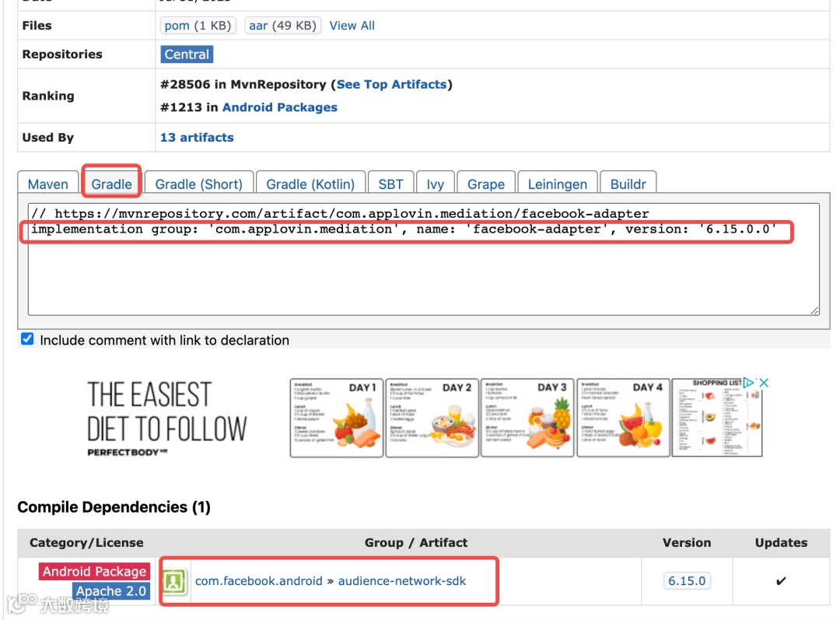The height and width of the screenshot is (620, 840).
Task: Click the Apache 2.0 license badge
Action: (x=111, y=590)
